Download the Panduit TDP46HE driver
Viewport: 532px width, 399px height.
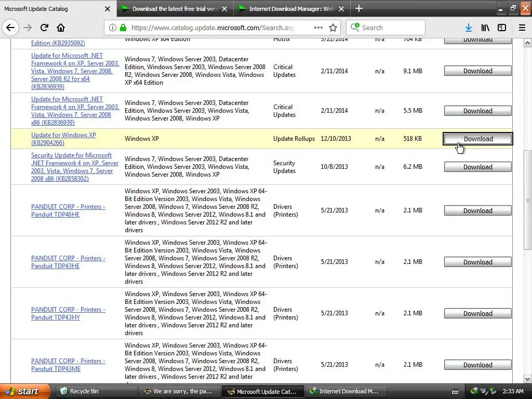pyautogui.click(x=478, y=211)
